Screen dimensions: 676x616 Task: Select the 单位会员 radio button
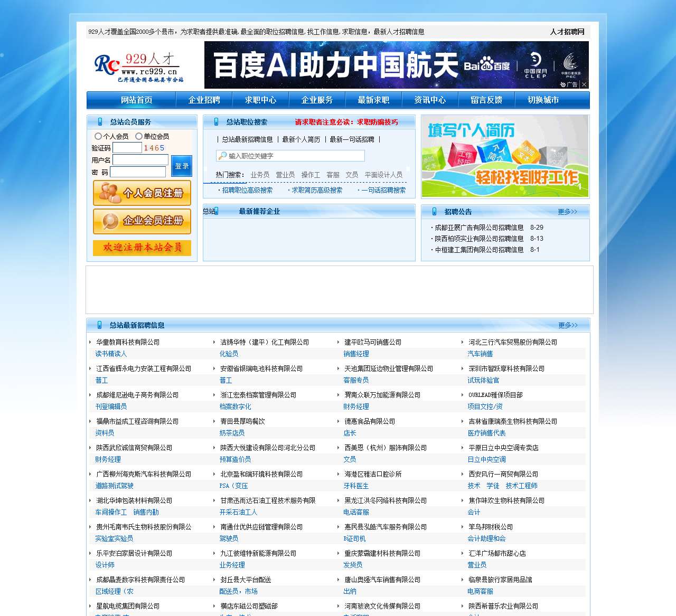point(138,136)
